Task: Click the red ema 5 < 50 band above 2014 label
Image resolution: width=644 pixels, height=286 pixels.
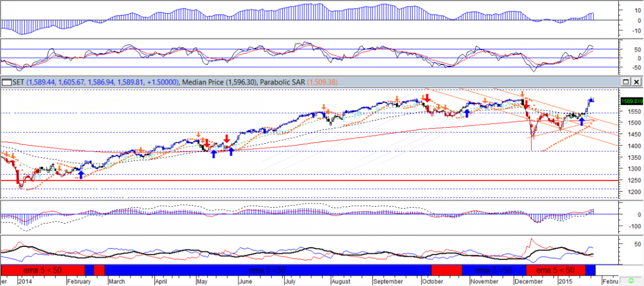Action: pos(43,270)
